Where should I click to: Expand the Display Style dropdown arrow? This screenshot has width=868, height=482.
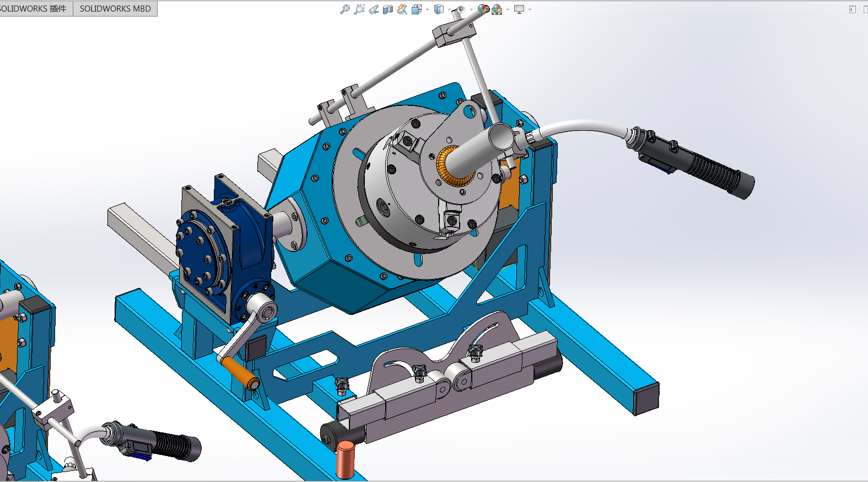pos(449,9)
